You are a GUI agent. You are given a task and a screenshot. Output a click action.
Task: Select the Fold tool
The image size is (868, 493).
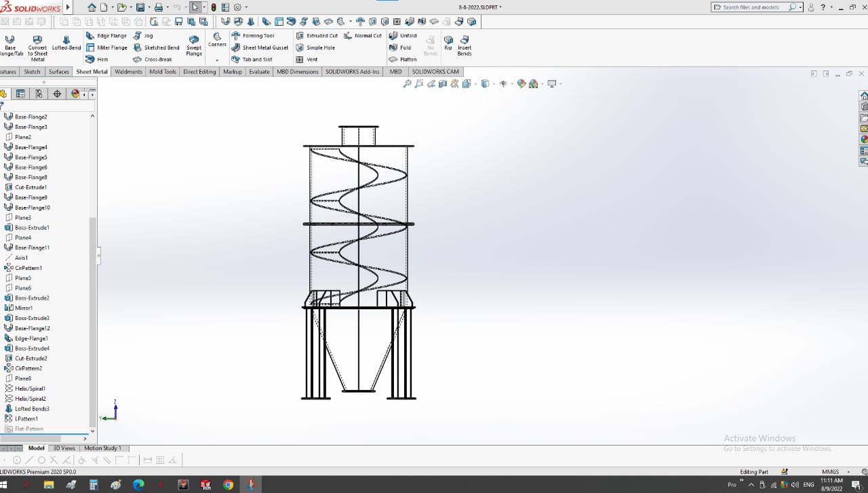point(400,48)
